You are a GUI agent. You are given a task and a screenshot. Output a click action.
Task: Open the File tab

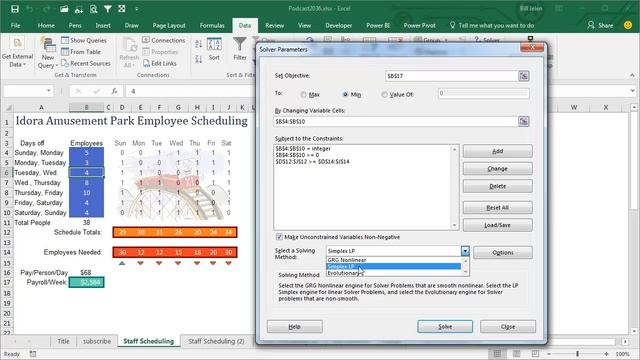(x=16, y=25)
